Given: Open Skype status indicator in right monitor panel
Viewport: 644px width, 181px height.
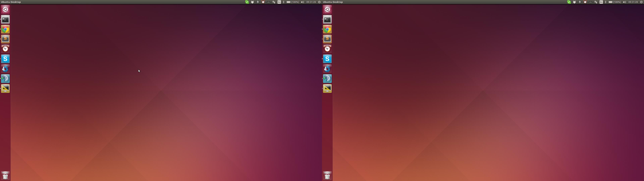Looking at the screenshot, I should point(569,2).
